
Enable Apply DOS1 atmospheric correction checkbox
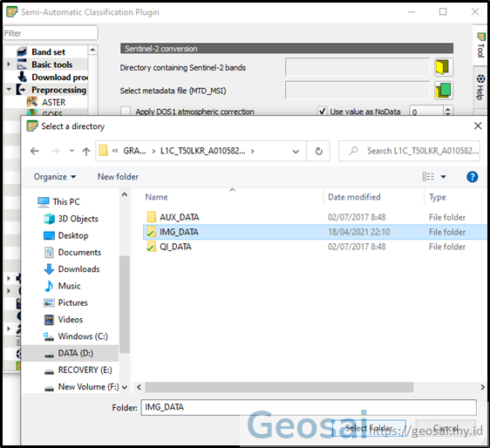126,112
